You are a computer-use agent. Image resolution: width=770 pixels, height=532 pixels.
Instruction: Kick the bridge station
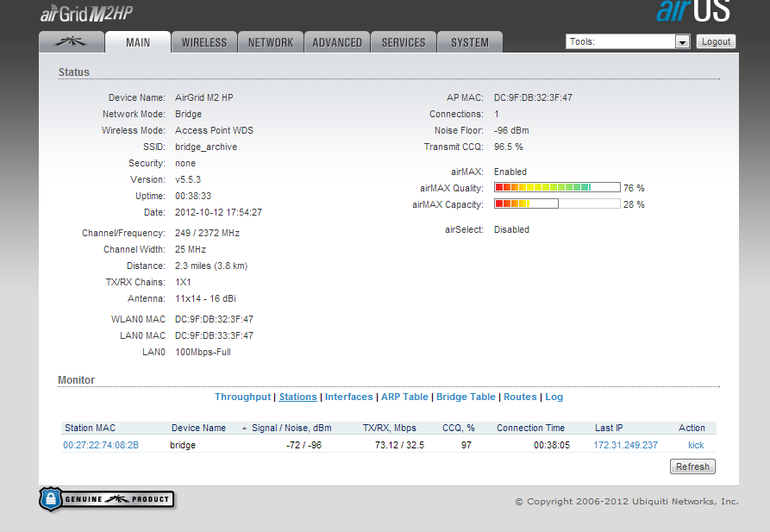[696, 445]
